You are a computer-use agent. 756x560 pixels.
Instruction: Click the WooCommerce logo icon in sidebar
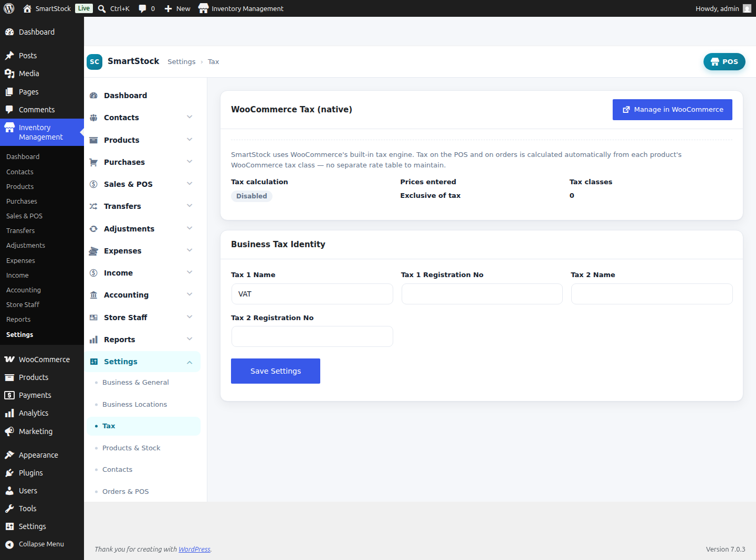pos(9,360)
